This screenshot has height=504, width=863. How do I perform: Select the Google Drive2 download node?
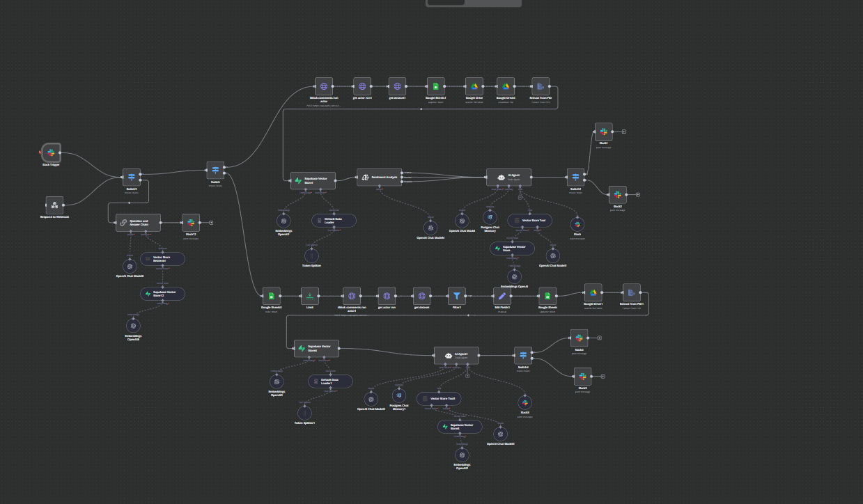coord(506,86)
